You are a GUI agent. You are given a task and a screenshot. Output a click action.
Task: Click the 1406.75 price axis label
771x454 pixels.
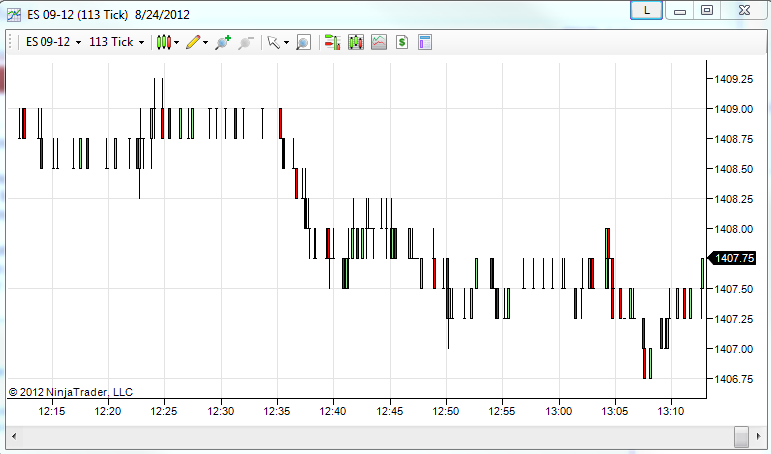(734, 379)
